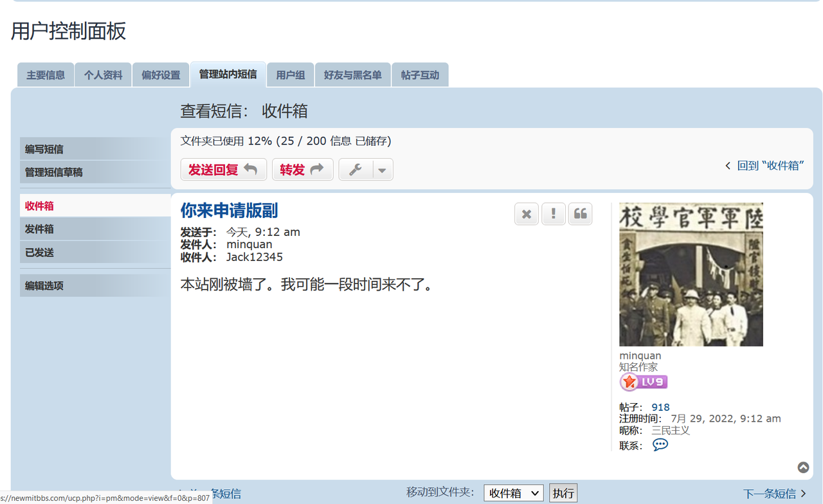Open post count 918 link

tap(660, 407)
